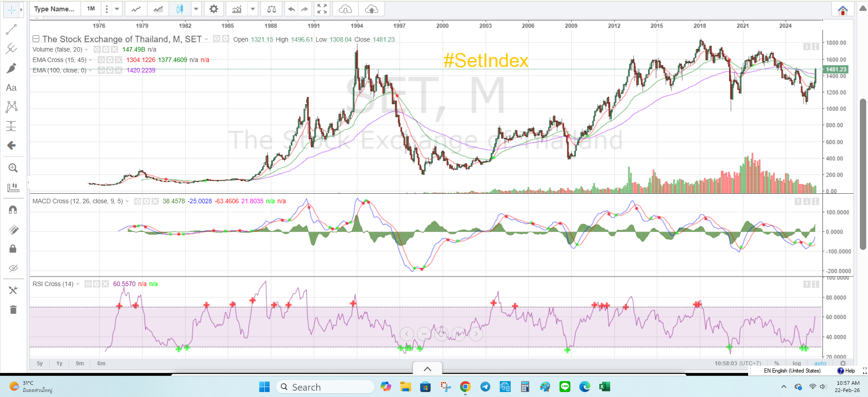868x397 pixels.
Task: Open the Windows Start menu
Action: click(264, 387)
